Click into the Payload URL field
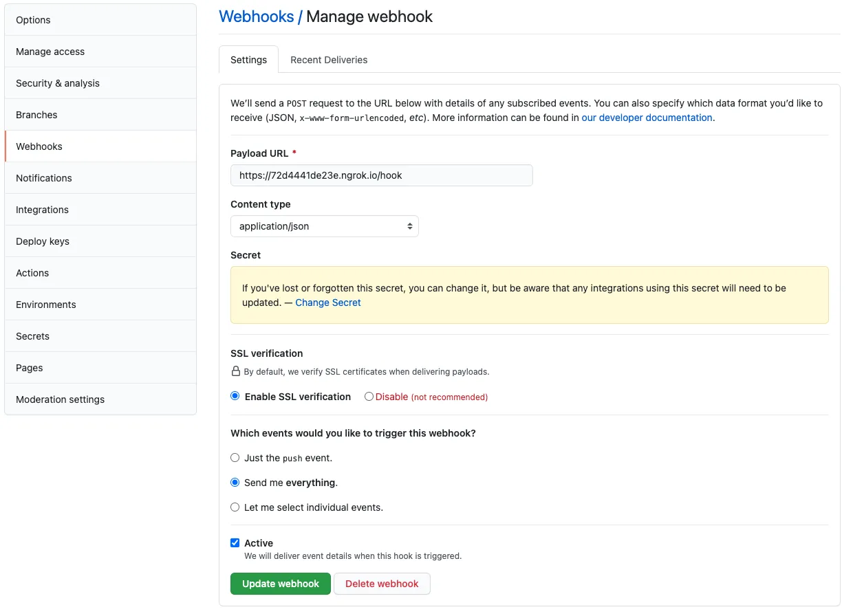864x616 pixels. pyautogui.click(x=382, y=175)
